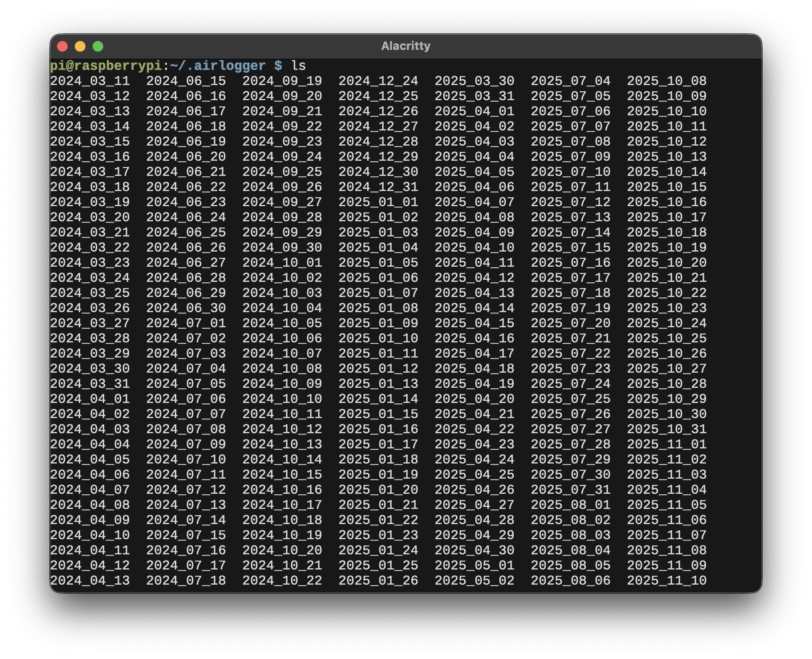Select the file 2024_03_11
812x659 pixels.
pyautogui.click(x=90, y=81)
